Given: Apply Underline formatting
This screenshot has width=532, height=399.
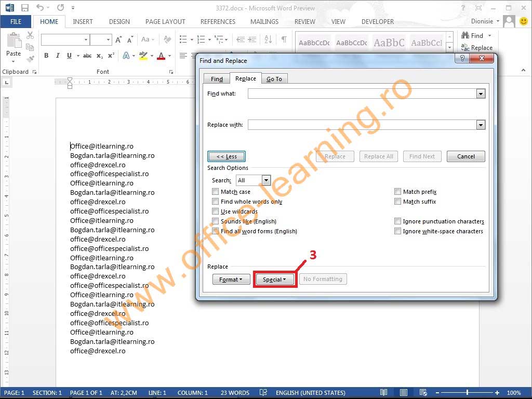Looking at the screenshot, I should pyautogui.click(x=69, y=56).
